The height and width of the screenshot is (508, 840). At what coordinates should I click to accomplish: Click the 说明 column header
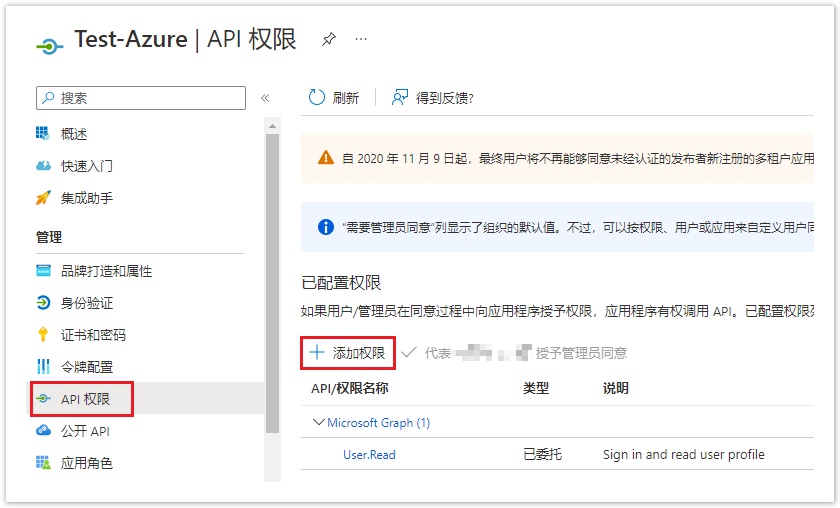[x=616, y=388]
